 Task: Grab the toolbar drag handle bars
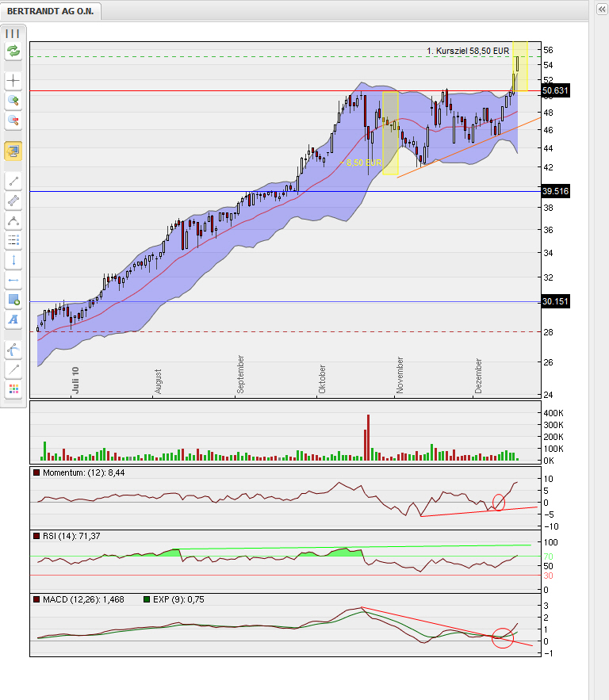click(13, 33)
